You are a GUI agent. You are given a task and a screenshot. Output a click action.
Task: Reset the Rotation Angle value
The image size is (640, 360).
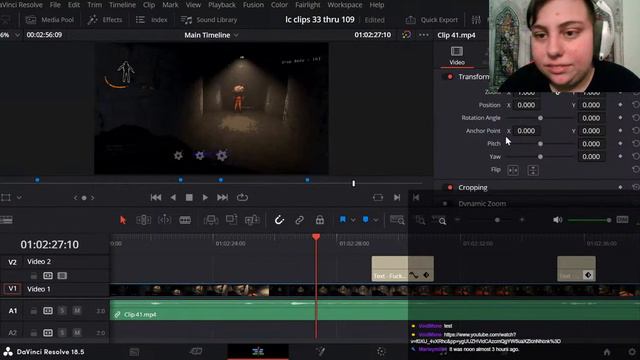(636, 118)
